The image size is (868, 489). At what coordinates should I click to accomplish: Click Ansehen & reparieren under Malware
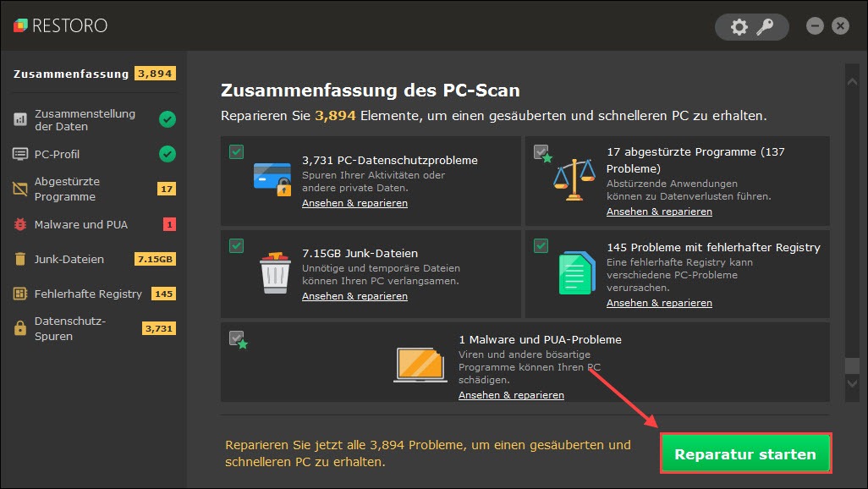[x=511, y=395]
